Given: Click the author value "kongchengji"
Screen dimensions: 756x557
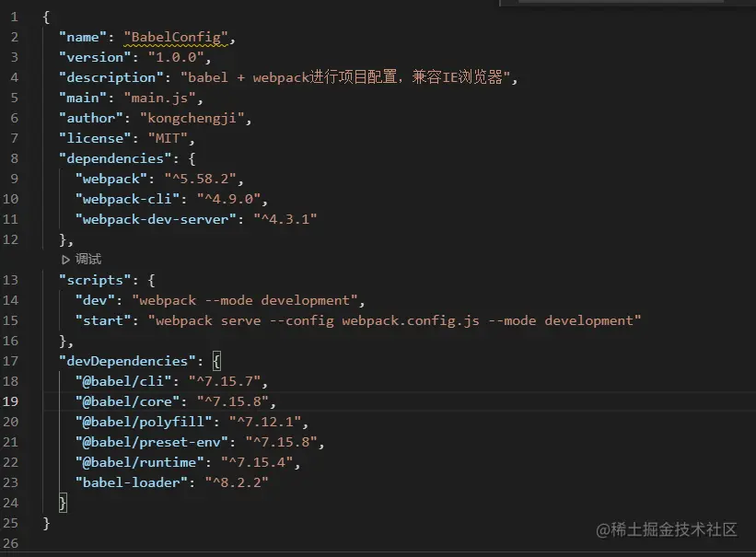Looking at the screenshot, I should click(x=195, y=118).
